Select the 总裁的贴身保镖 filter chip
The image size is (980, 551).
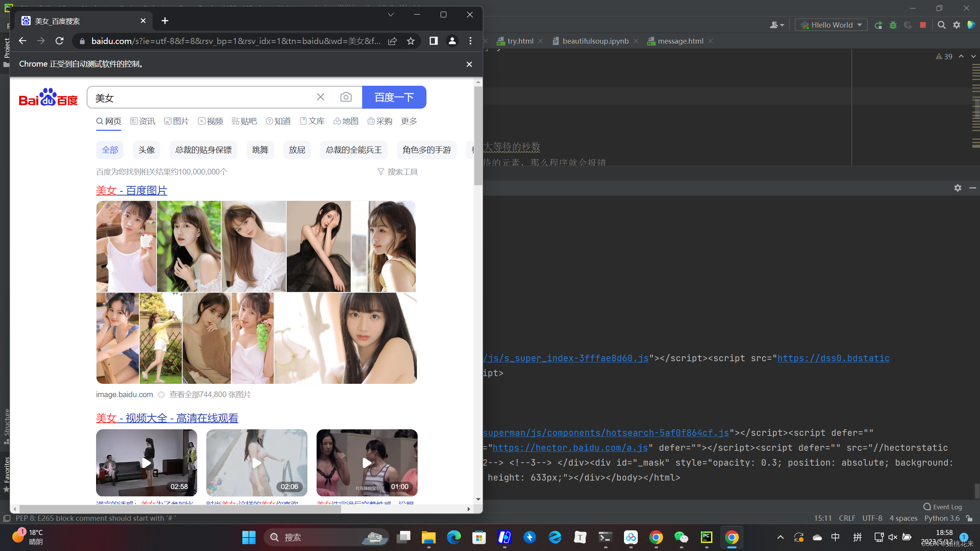click(x=203, y=150)
